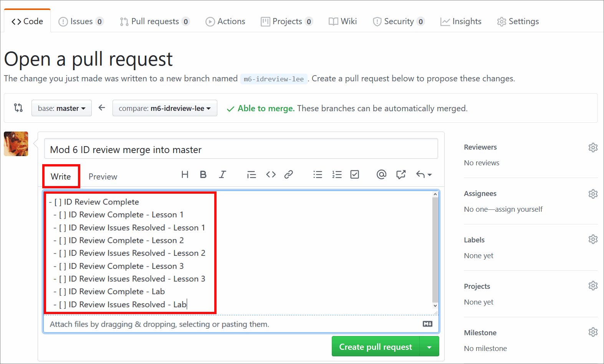
Task: Open Assignees gear settings
Action: click(x=593, y=194)
